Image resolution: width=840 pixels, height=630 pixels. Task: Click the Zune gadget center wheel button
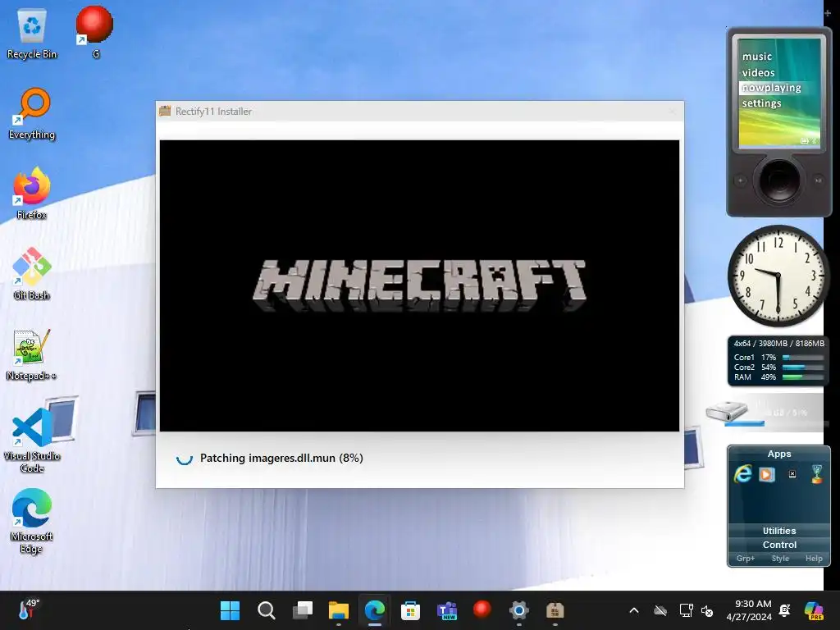click(x=779, y=180)
